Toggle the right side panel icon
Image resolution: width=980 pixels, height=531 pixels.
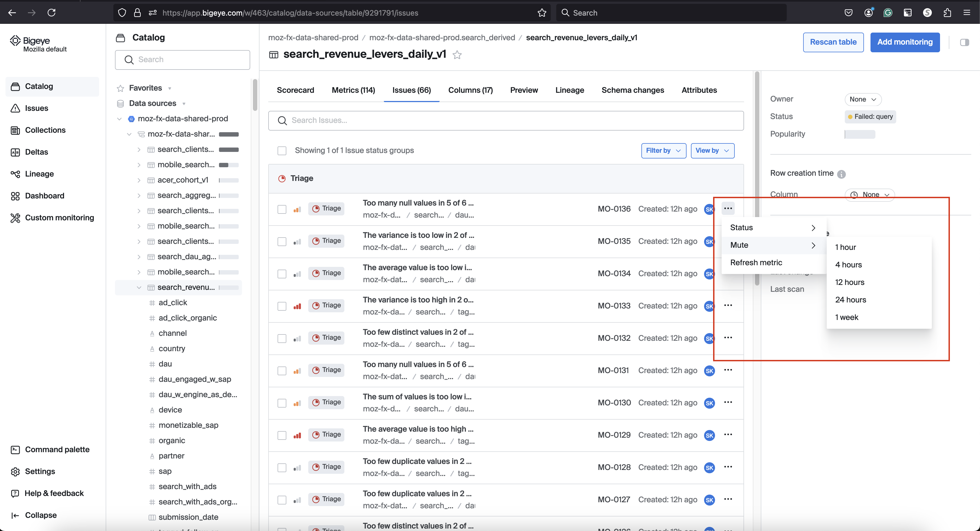[964, 42]
